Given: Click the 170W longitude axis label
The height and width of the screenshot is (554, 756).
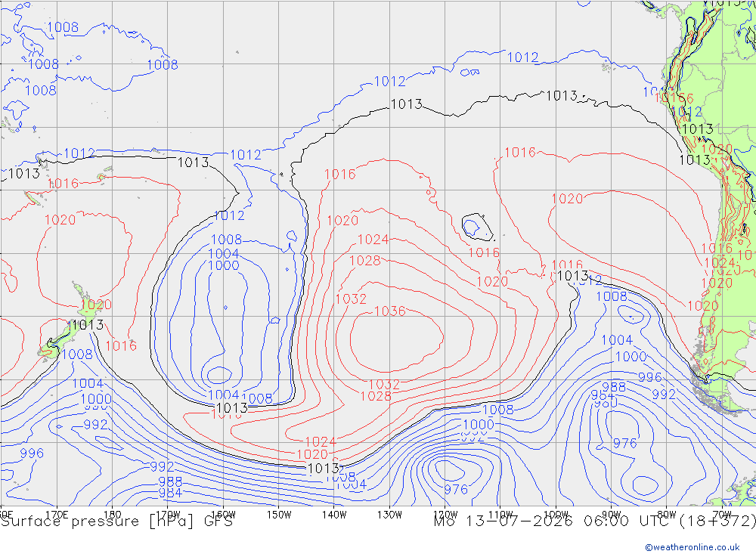Looking at the screenshot, I should [x=168, y=515].
